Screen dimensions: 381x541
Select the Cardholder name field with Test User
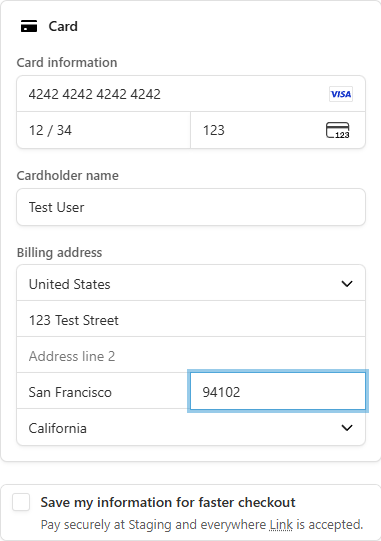coord(191,207)
